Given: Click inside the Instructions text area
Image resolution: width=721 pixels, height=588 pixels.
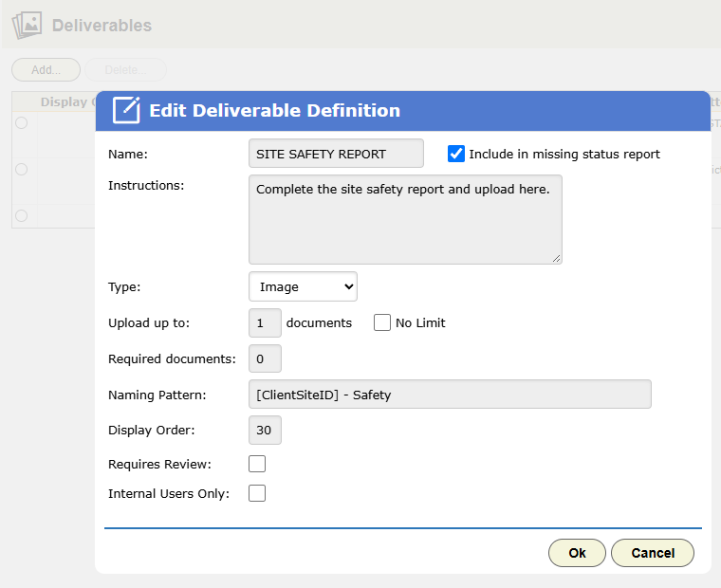Looking at the screenshot, I should point(405,219).
